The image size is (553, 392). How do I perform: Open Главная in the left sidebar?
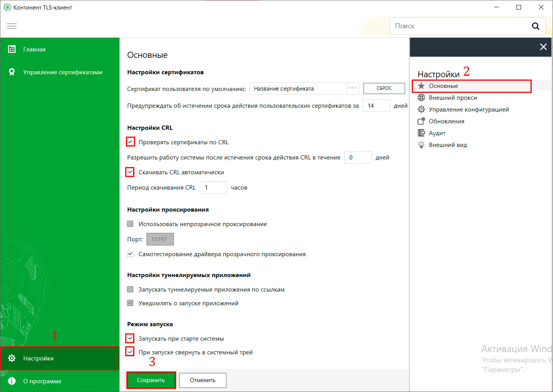pyautogui.click(x=60, y=49)
